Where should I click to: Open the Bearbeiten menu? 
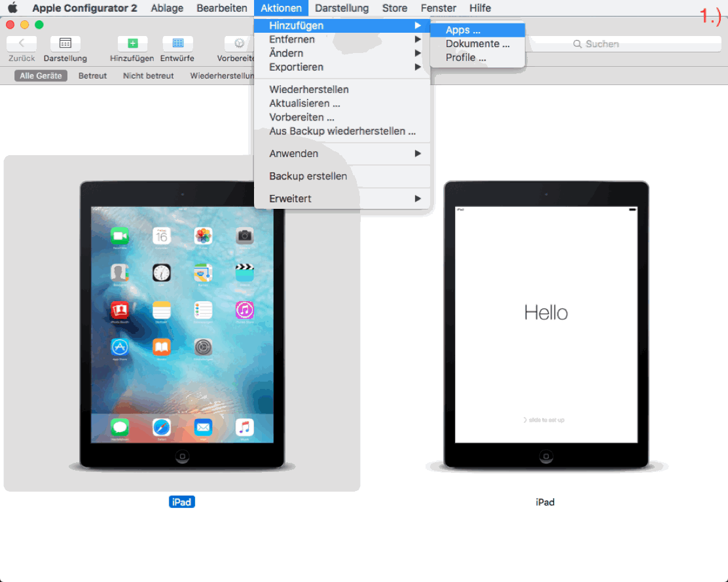[x=221, y=8]
